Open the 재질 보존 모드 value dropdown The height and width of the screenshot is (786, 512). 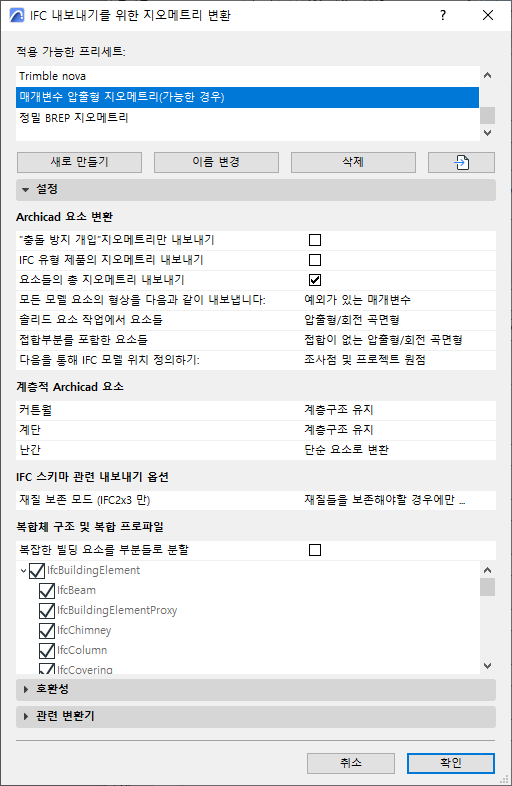coord(385,500)
